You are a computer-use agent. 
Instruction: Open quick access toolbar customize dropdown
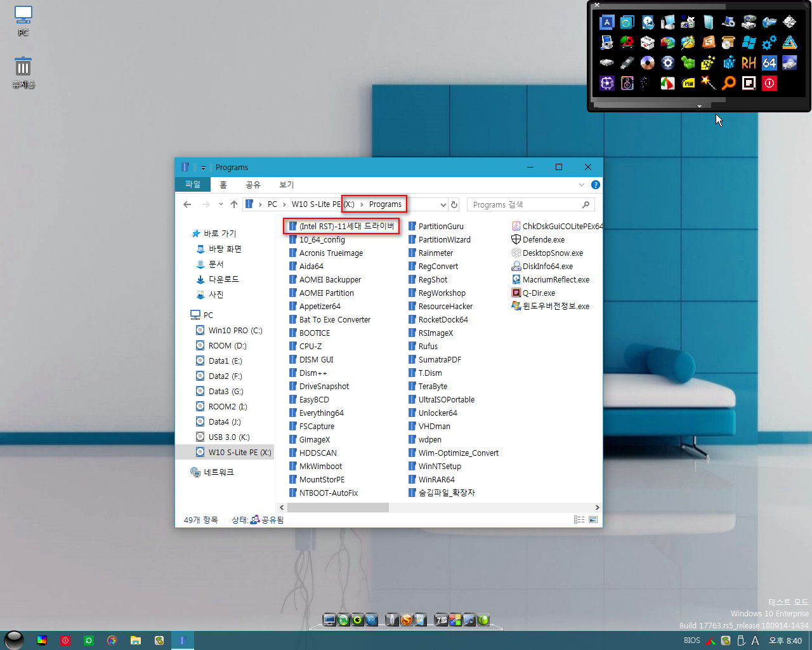203,168
